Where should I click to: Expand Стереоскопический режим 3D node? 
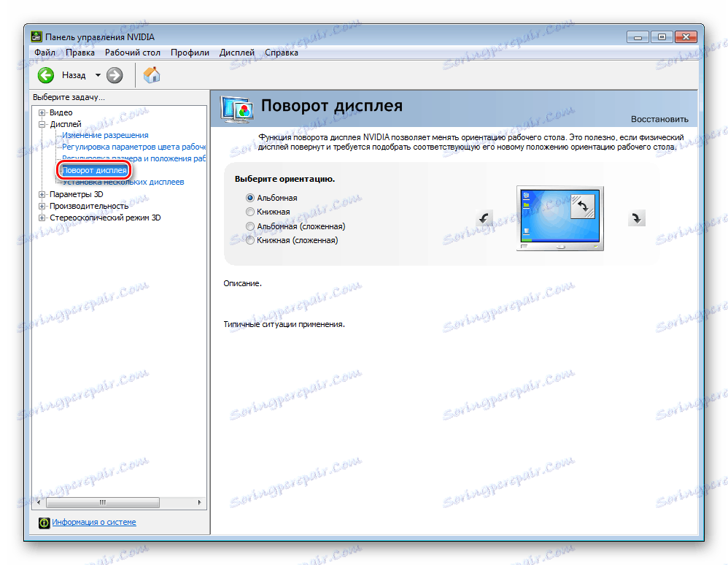pyautogui.click(x=42, y=218)
